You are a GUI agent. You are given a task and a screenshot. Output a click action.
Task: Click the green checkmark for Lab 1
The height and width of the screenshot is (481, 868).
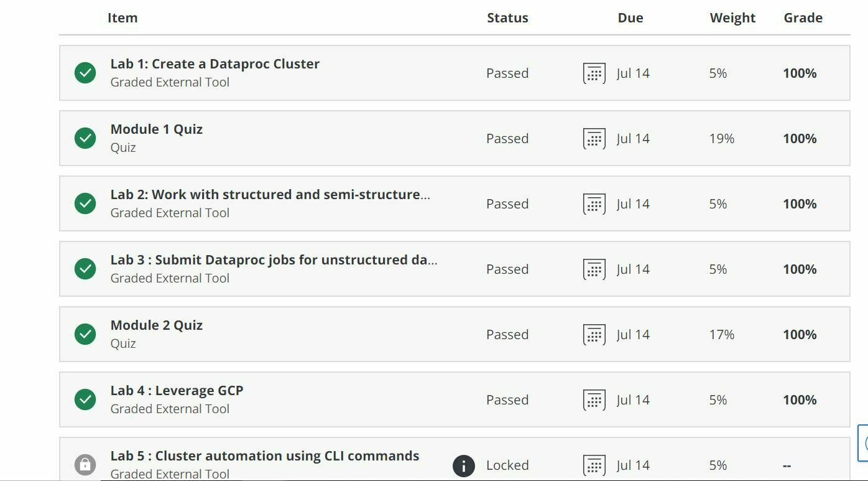pyautogui.click(x=85, y=73)
